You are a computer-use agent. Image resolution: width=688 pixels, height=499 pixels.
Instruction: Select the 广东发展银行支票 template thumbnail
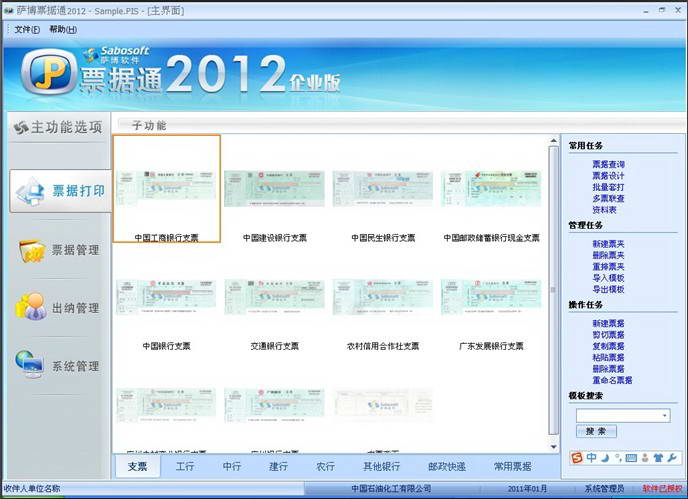(491, 297)
